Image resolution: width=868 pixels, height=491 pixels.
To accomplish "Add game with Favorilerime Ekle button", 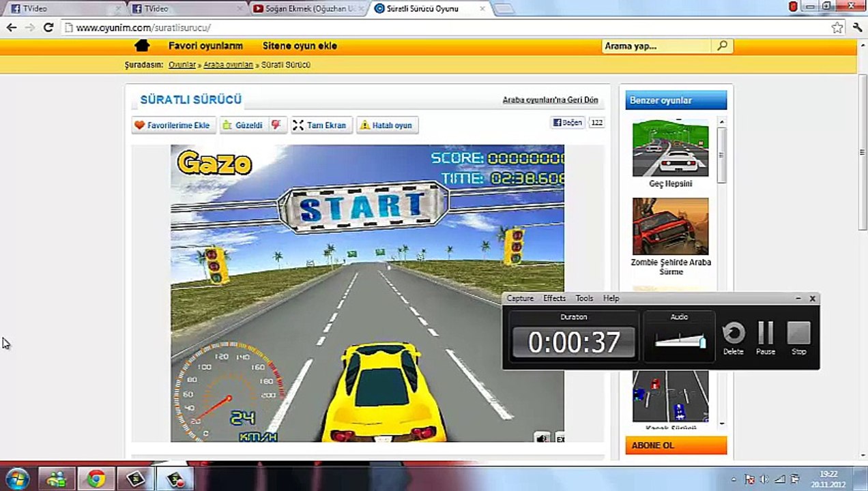I will pyautogui.click(x=173, y=125).
